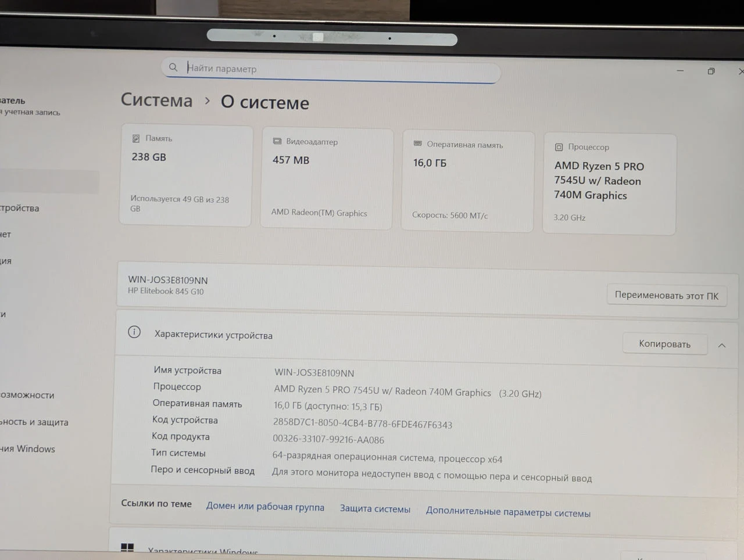Collapse the Характеристики устройства section

tap(722, 346)
